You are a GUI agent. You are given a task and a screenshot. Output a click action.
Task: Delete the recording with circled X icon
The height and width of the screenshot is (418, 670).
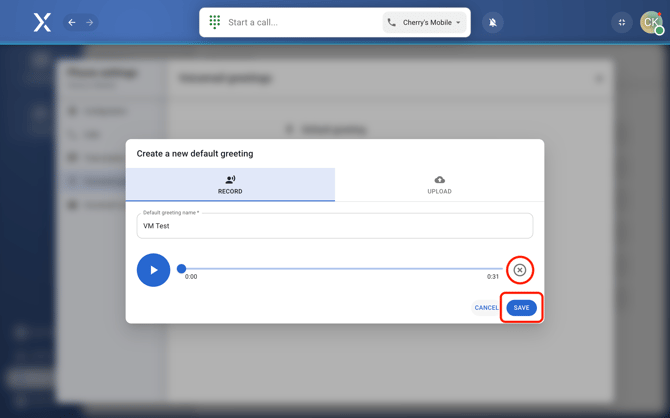520,270
